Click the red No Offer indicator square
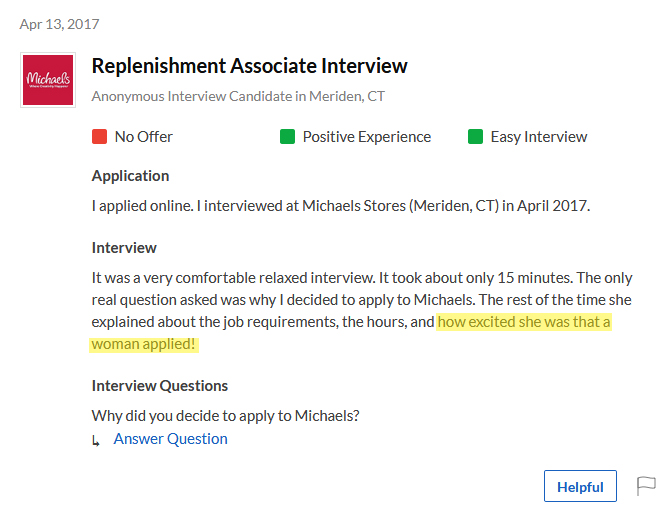Screen dimensions: 672x520 coord(99,137)
